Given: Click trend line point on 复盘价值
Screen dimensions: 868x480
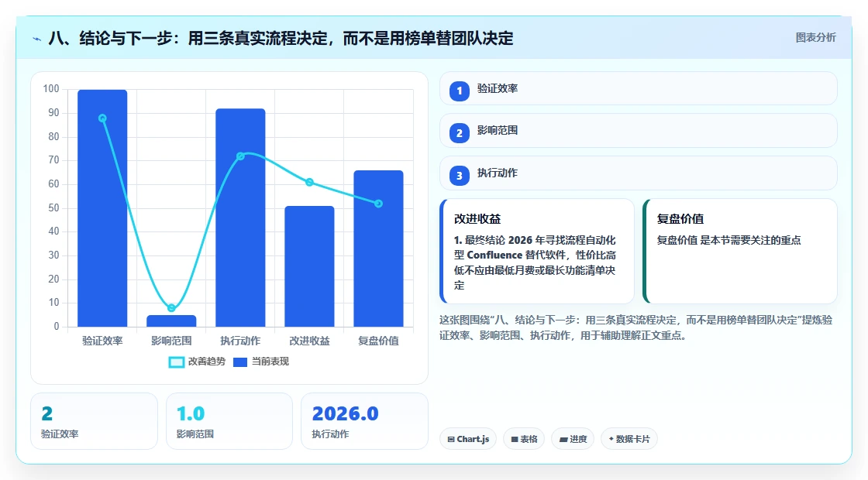Looking at the screenshot, I should (379, 204).
